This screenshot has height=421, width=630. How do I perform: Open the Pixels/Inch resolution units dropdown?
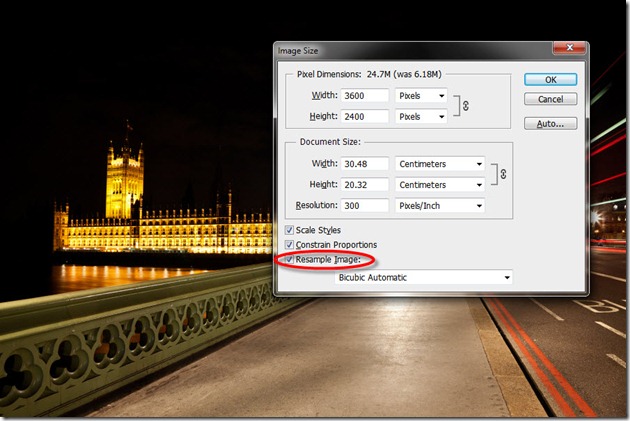tap(440, 205)
